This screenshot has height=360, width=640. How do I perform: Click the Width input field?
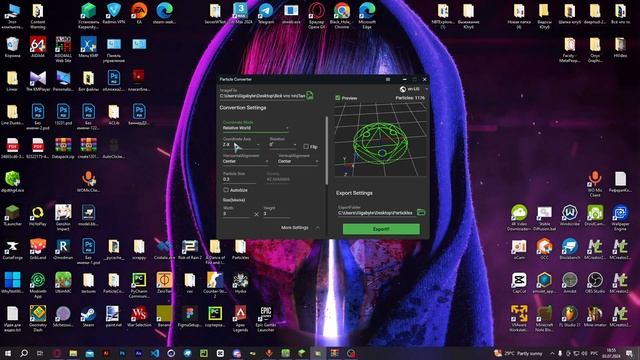(x=236, y=213)
